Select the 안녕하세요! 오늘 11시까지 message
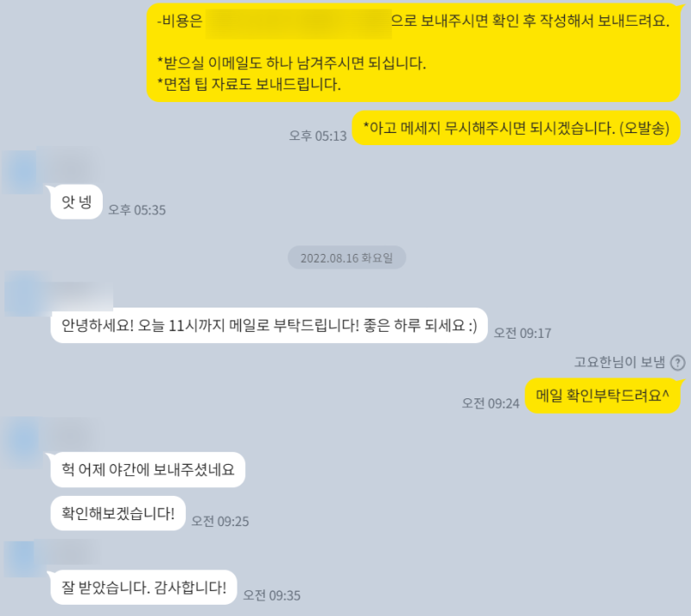The image size is (691, 616). click(269, 326)
